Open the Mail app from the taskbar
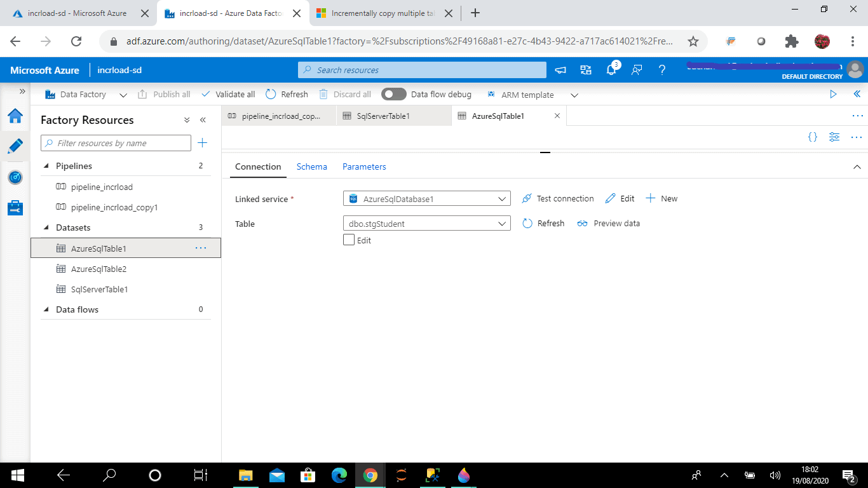Screen dimensions: 868x488 pyautogui.click(x=277, y=475)
